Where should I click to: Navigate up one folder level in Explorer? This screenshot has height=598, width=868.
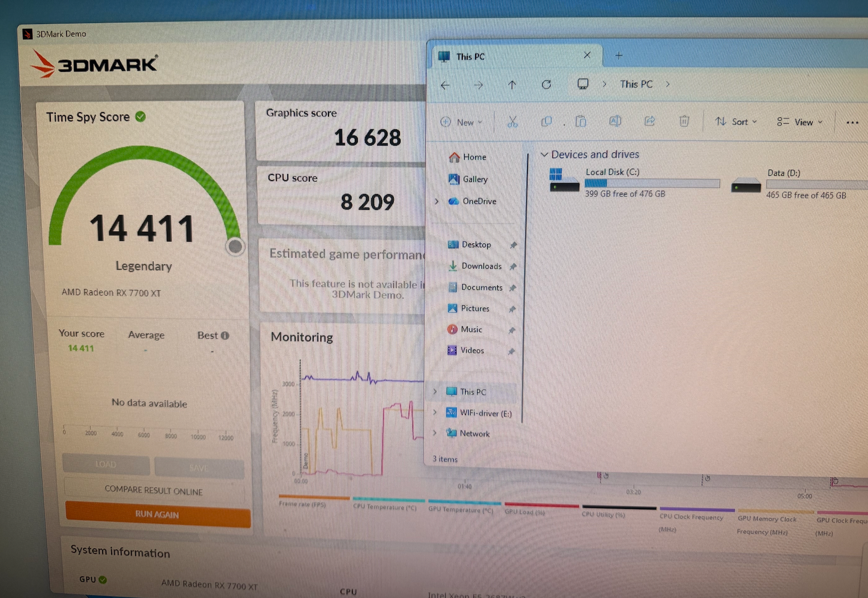[x=512, y=85]
